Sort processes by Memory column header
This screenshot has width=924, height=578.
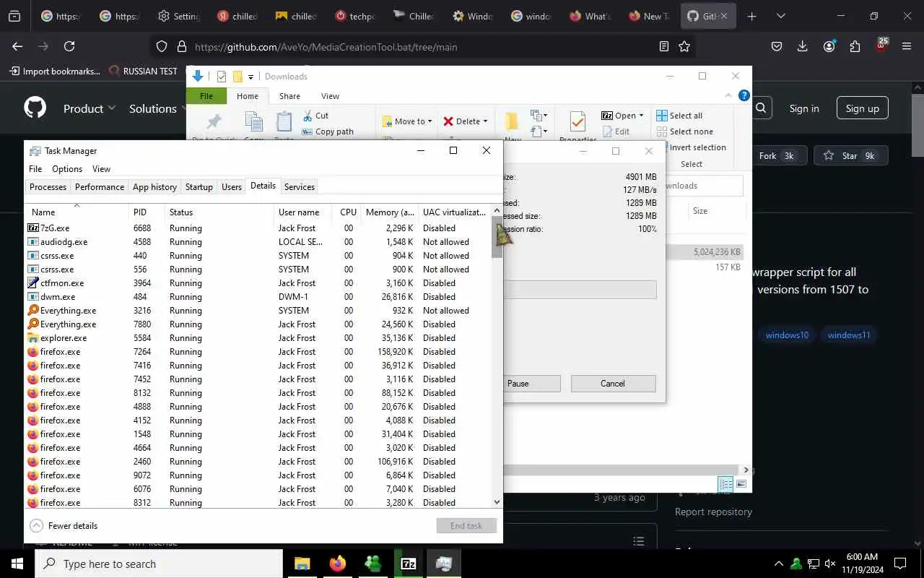click(x=389, y=212)
